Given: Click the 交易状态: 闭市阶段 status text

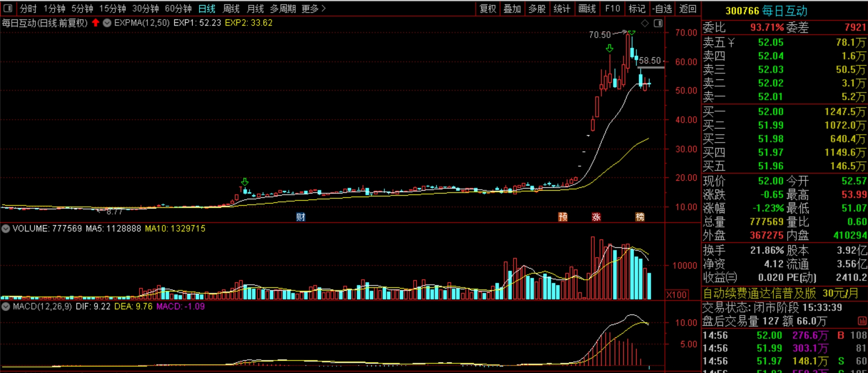Looking at the screenshot, I should pyautogui.click(x=752, y=308).
